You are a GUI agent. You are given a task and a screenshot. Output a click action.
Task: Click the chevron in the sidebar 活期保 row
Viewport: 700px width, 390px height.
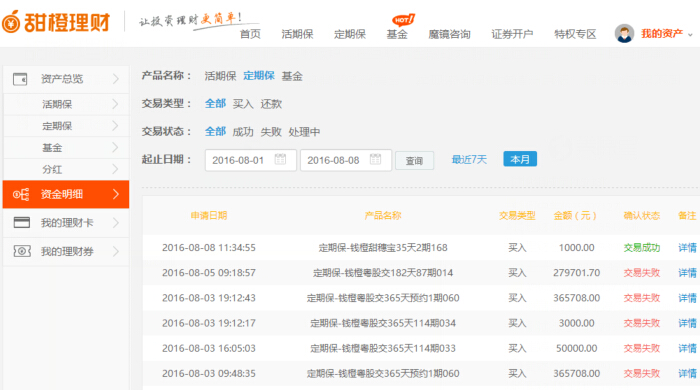click(x=115, y=104)
